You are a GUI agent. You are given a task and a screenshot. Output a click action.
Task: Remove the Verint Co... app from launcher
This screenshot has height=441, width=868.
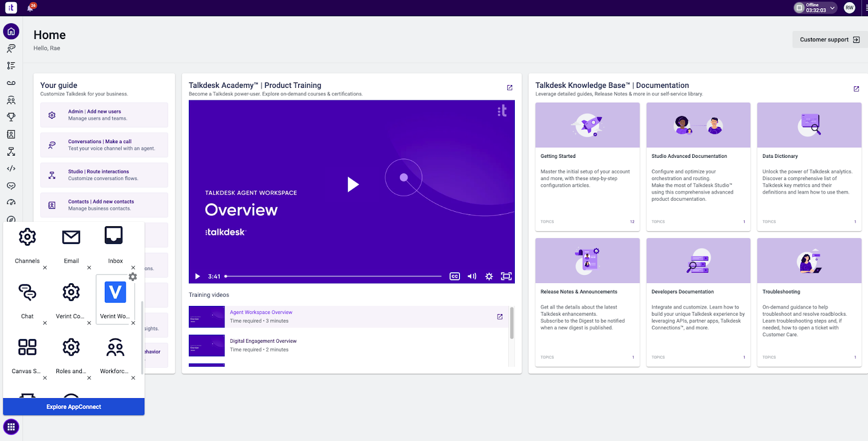click(89, 323)
